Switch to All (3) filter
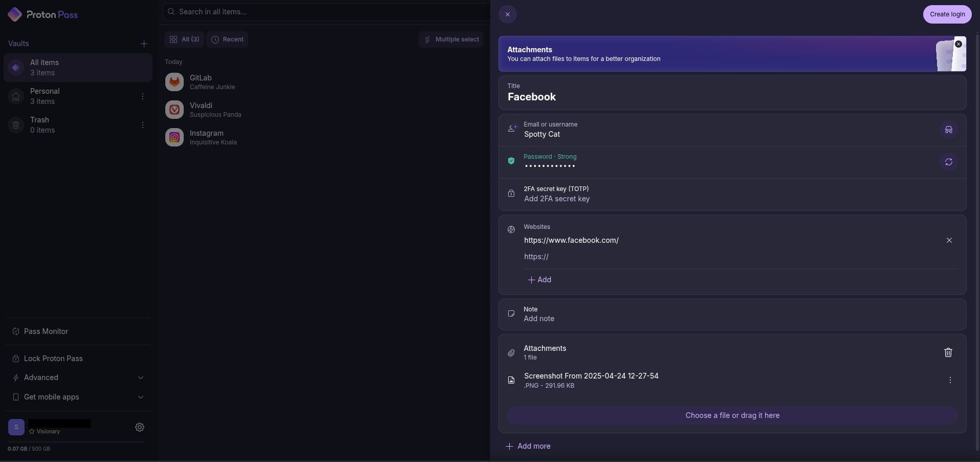This screenshot has width=980, height=462. (x=184, y=39)
